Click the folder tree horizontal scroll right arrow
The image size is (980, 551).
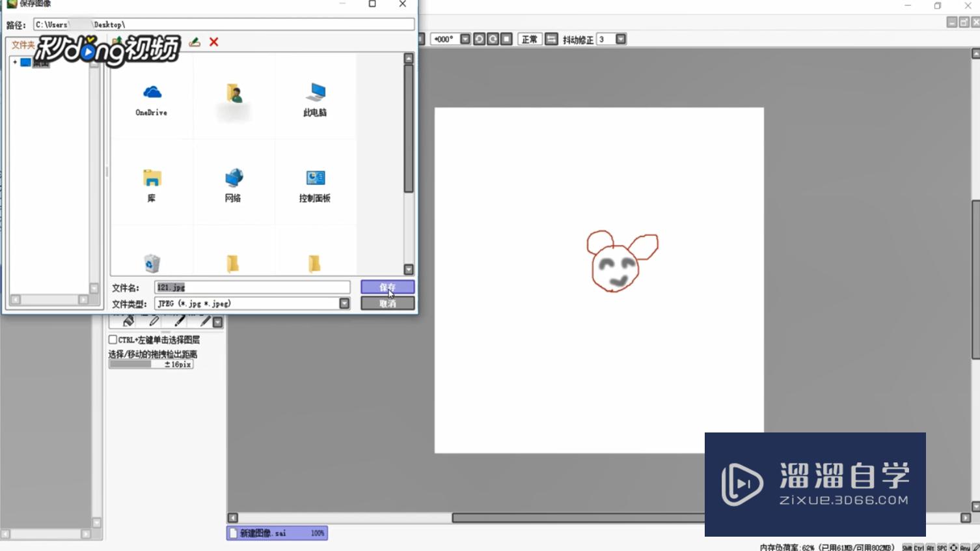[x=83, y=300]
